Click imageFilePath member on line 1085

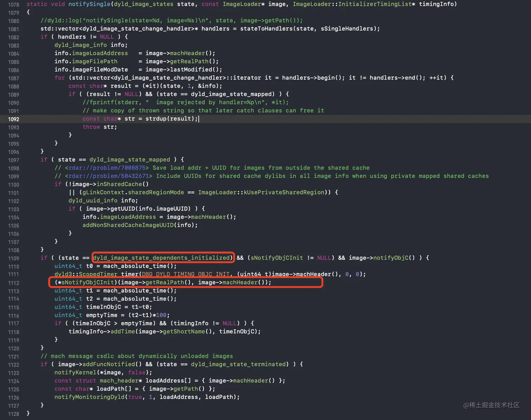94,61
